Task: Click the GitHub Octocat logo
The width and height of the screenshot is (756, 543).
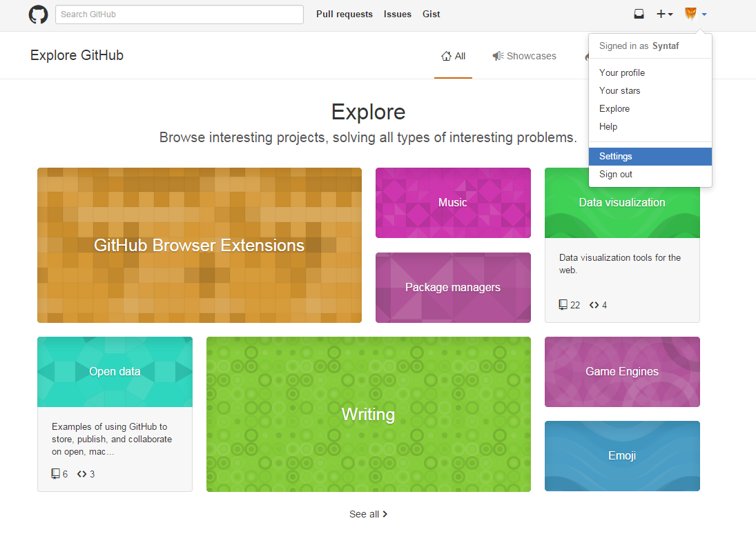Action: pyautogui.click(x=38, y=14)
